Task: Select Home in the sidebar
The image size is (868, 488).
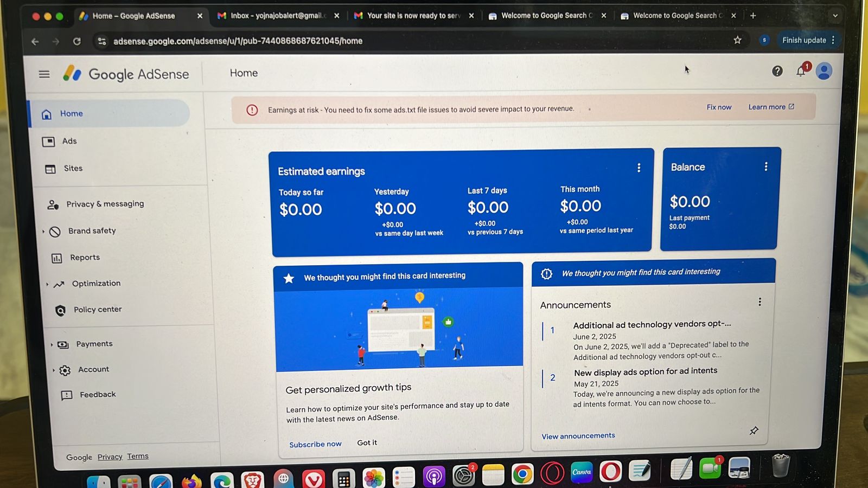Action: coord(110,113)
